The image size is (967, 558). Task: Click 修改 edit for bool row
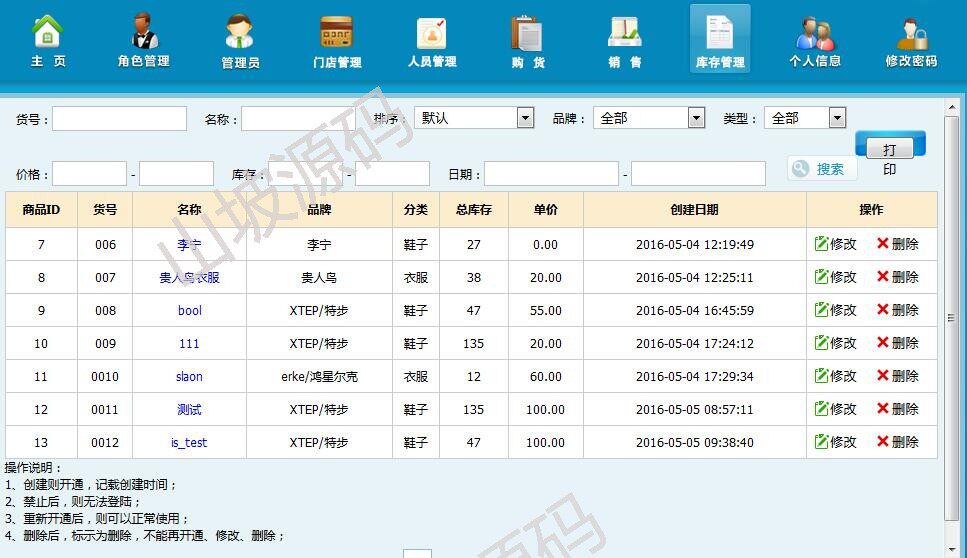[x=836, y=310]
